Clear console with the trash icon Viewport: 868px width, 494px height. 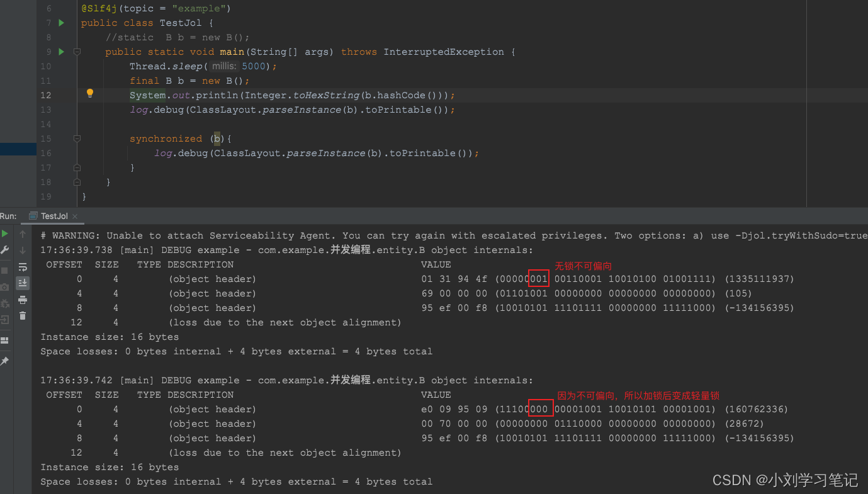pyautogui.click(x=23, y=316)
